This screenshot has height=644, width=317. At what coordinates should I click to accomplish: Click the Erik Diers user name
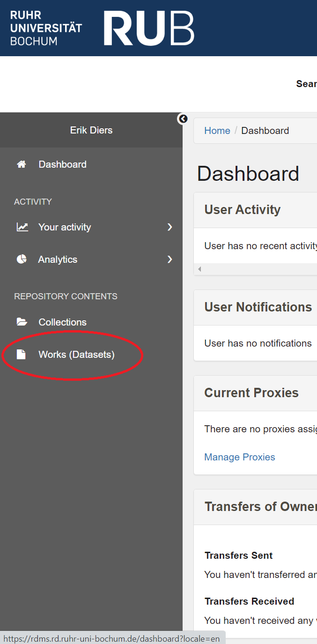(91, 130)
